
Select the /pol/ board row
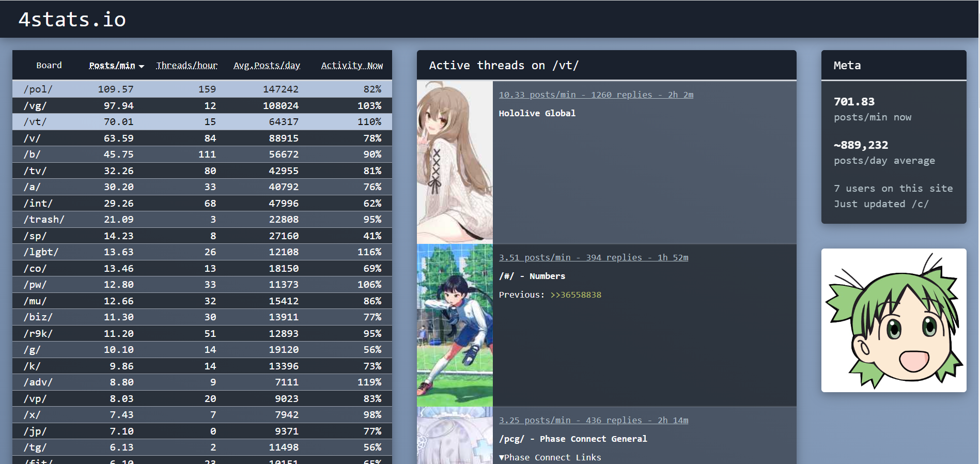[202, 89]
